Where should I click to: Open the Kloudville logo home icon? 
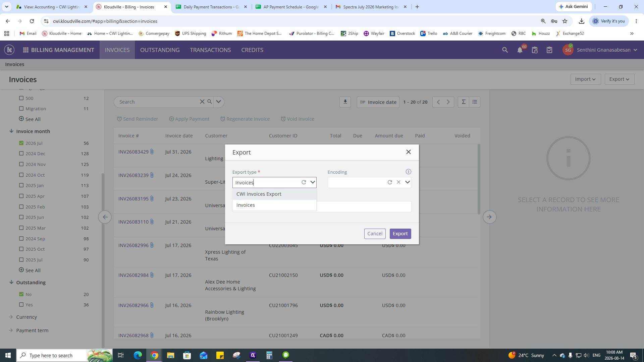click(x=9, y=50)
